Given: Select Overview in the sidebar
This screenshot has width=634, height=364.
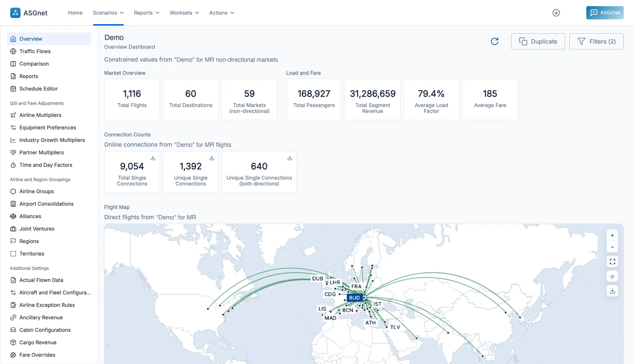Looking at the screenshot, I should (49, 39).
